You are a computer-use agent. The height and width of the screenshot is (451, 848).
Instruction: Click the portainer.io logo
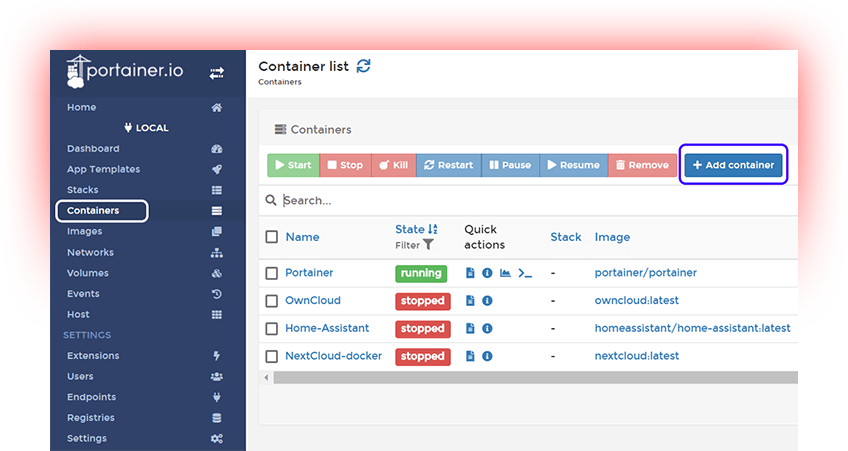(125, 71)
